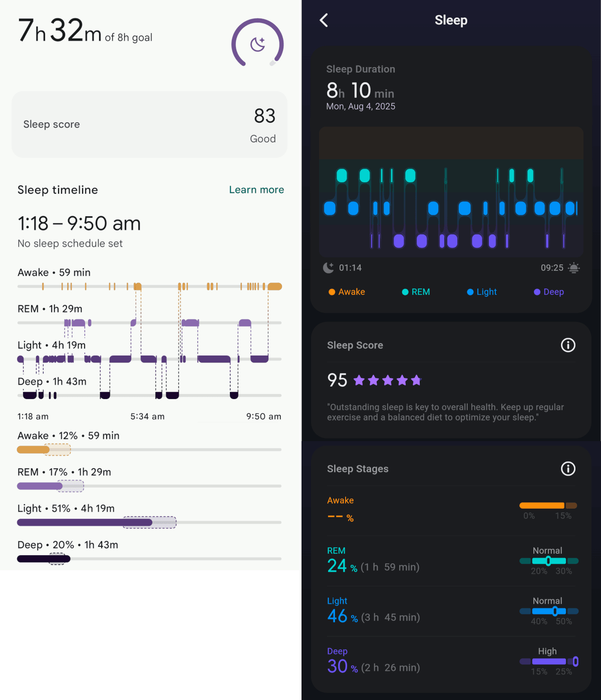The height and width of the screenshot is (700, 601).
Task: Select the REM legend dot
Action: coord(404,291)
